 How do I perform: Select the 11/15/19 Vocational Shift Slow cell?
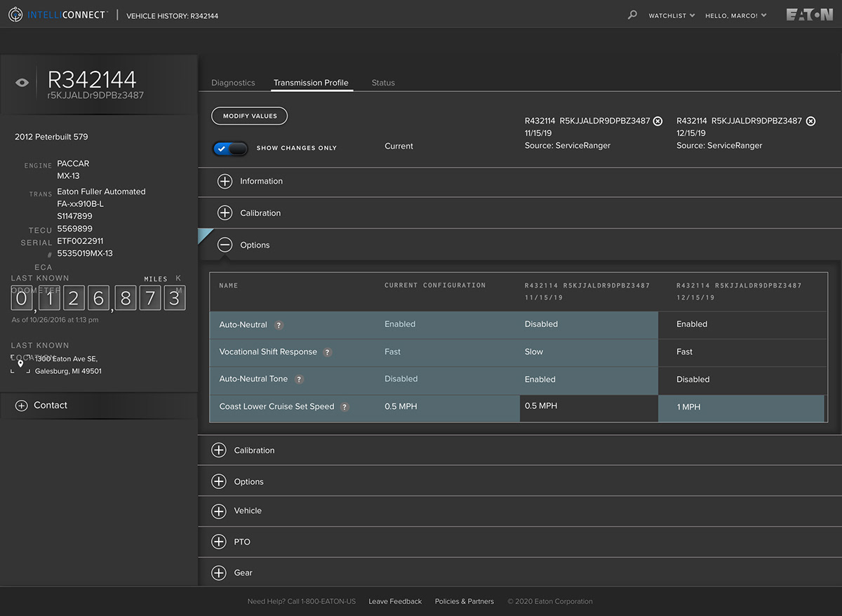pos(589,352)
